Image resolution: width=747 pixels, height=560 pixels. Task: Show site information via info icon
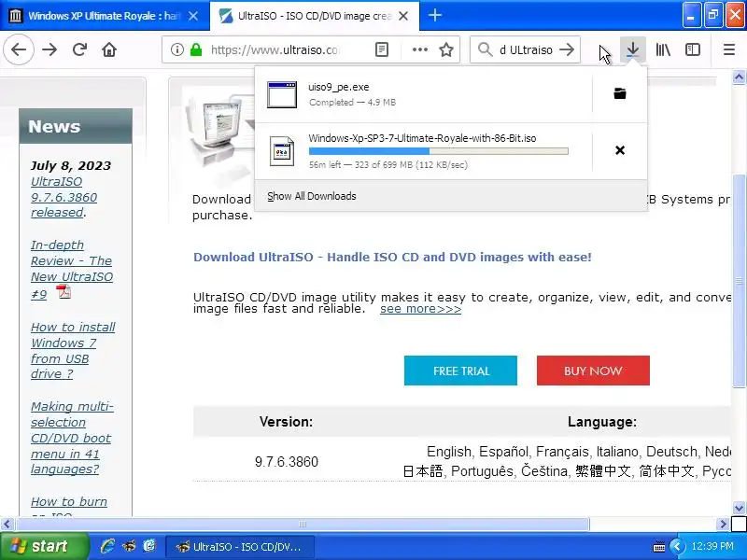177,49
